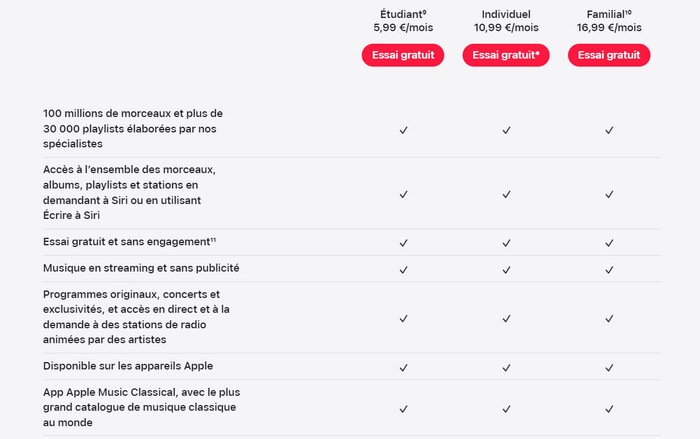Start the Étudiant plan free trial

[403, 55]
